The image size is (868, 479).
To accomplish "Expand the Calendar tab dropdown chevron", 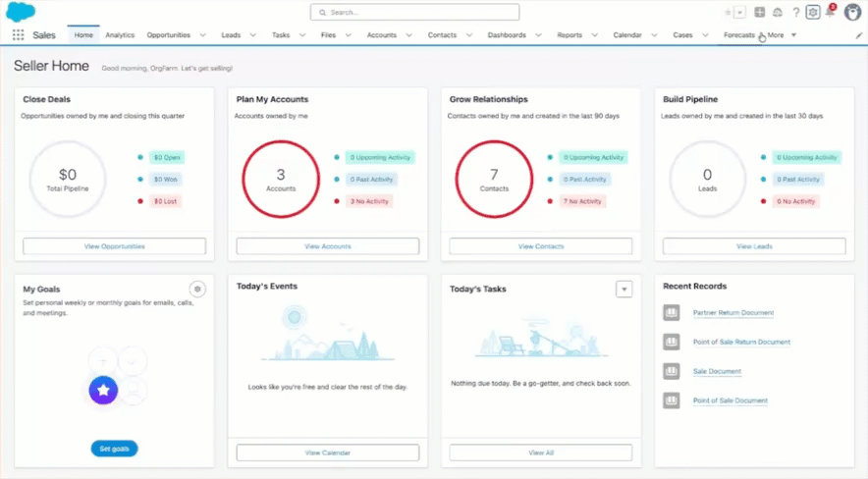I will click(654, 35).
